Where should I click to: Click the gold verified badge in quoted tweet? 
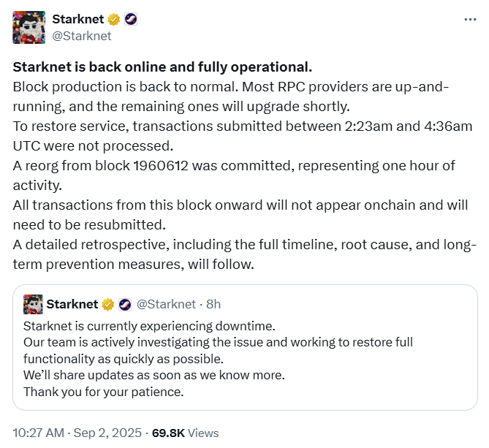pos(107,304)
